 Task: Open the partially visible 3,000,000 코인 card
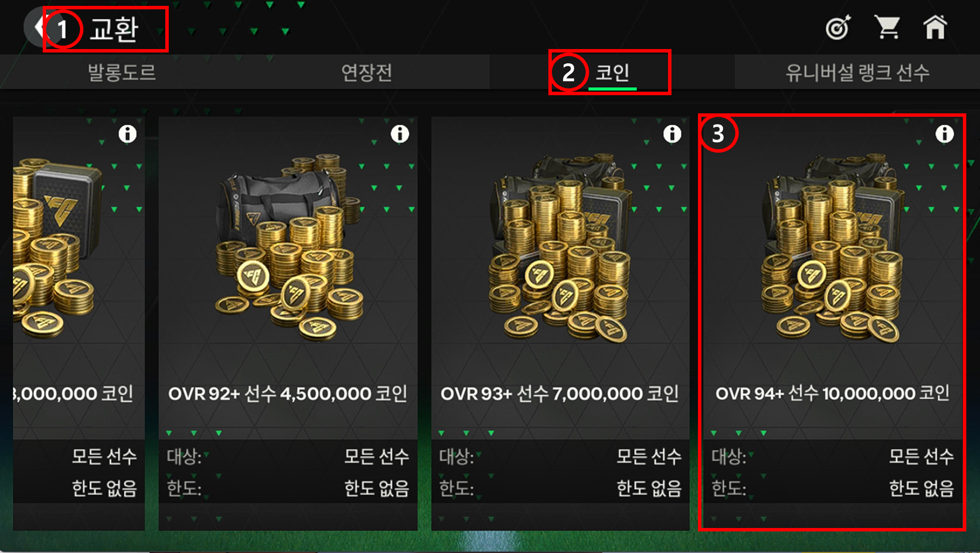[x=78, y=323]
